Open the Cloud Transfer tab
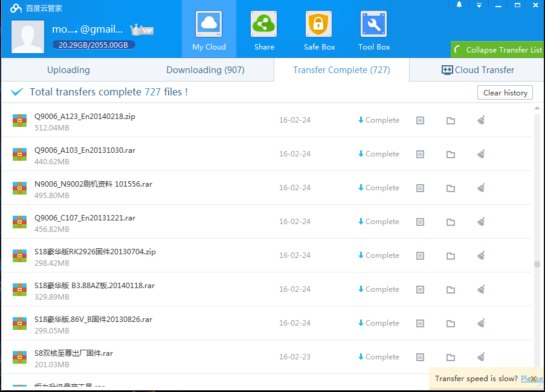Image resolution: width=545 pixels, height=392 pixels. (477, 70)
